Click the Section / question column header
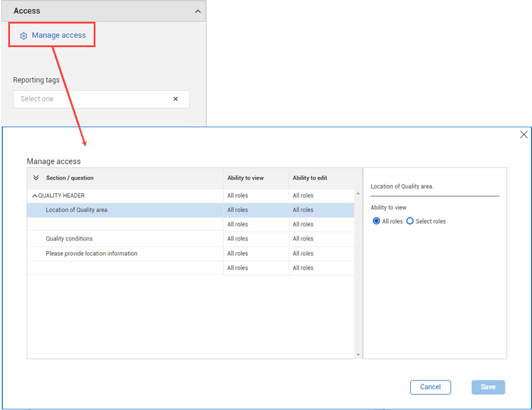Viewport: 532px width, 410px height. pos(70,178)
